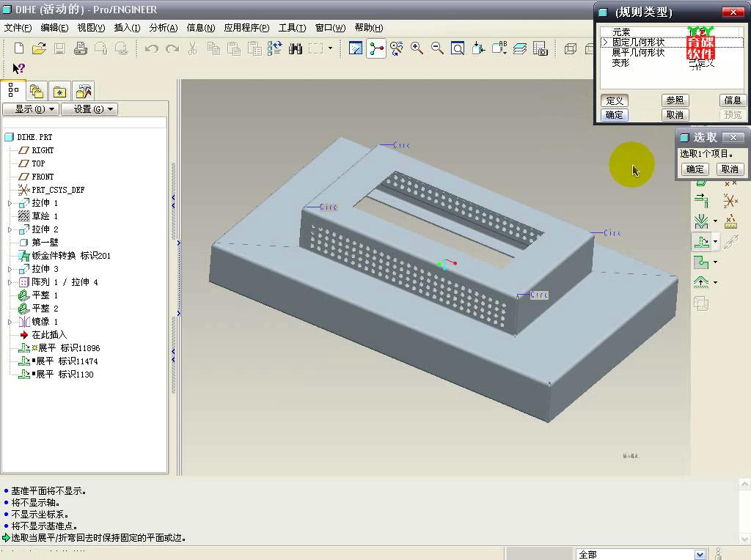
Task: Toggle wireframe display cube icon
Action: 571,48
